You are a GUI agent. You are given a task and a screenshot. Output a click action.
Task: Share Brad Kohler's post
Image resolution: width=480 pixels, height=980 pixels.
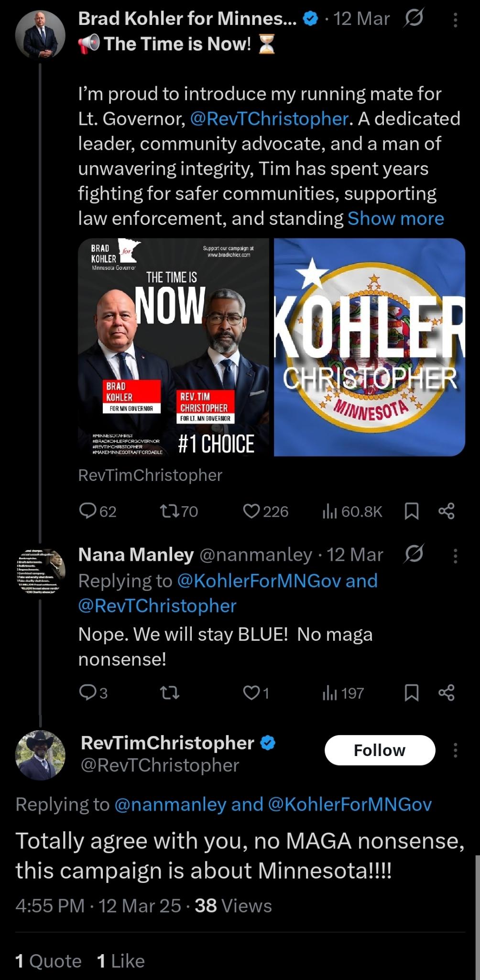447,511
